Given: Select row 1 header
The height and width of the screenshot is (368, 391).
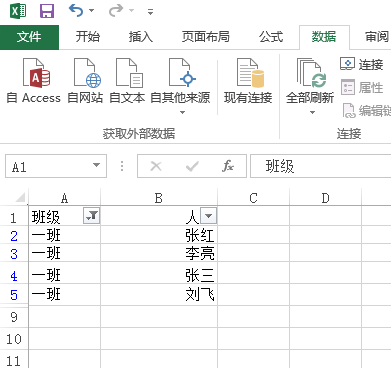Looking at the screenshot, I should coord(14,217).
